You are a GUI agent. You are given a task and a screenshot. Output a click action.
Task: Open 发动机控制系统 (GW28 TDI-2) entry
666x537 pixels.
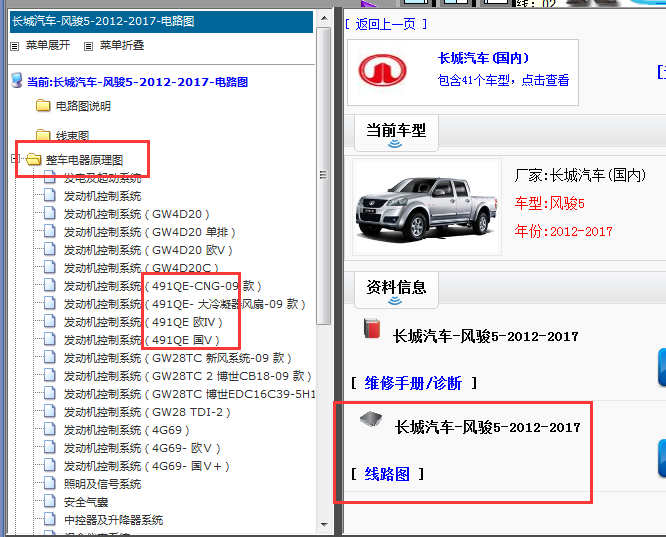pyautogui.click(x=147, y=412)
